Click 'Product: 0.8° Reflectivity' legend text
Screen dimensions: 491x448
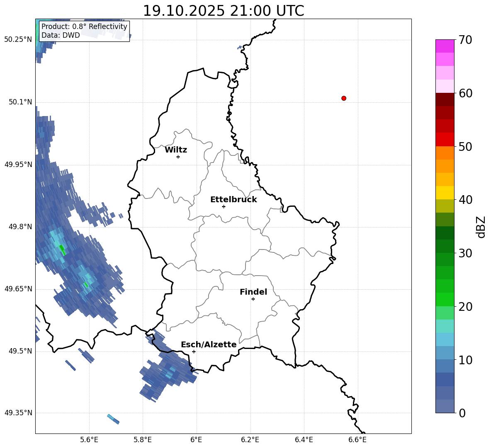(84, 26)
